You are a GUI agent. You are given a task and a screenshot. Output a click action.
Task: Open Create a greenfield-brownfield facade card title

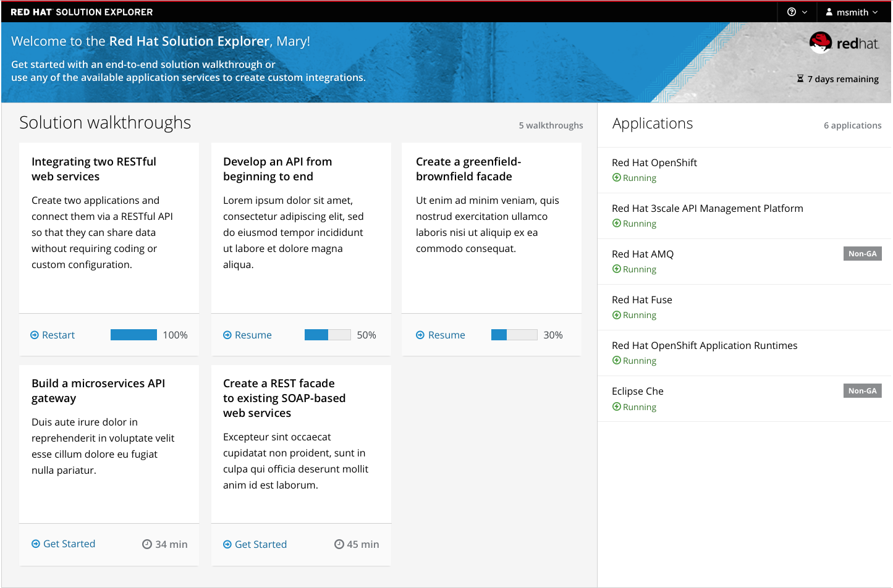coord(468,169)
